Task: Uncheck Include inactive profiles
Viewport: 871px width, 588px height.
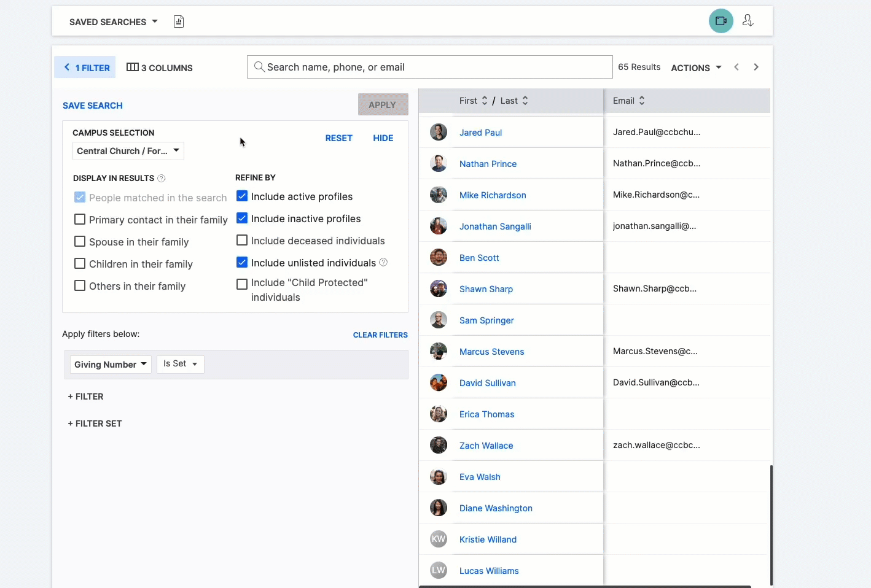Action: (242, 219)
